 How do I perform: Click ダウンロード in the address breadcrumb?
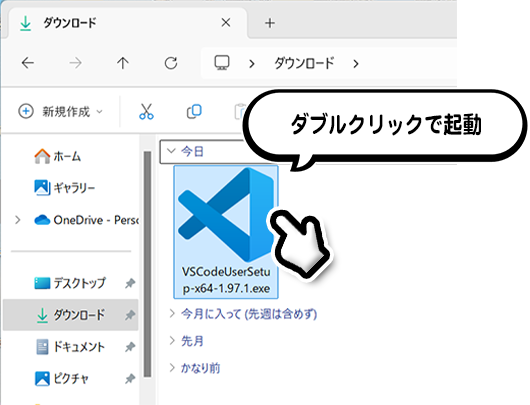pyautogui.click(x=304, y=63)
